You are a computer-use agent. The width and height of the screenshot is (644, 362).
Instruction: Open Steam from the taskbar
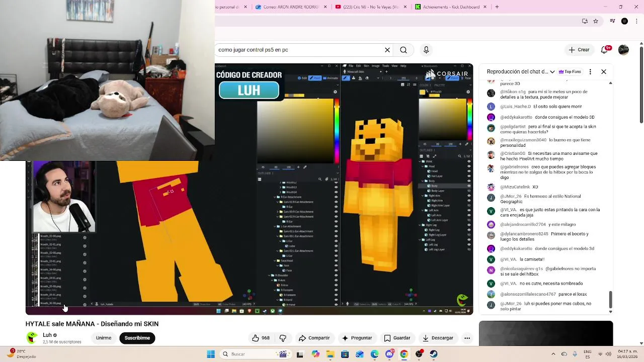pyautogui.click(x=434, y=354)
